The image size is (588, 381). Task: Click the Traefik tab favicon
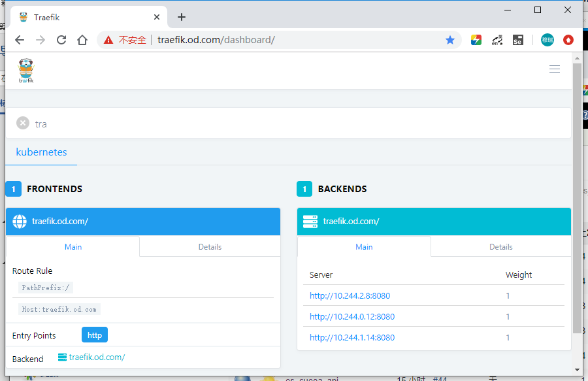tap(24, 17)
